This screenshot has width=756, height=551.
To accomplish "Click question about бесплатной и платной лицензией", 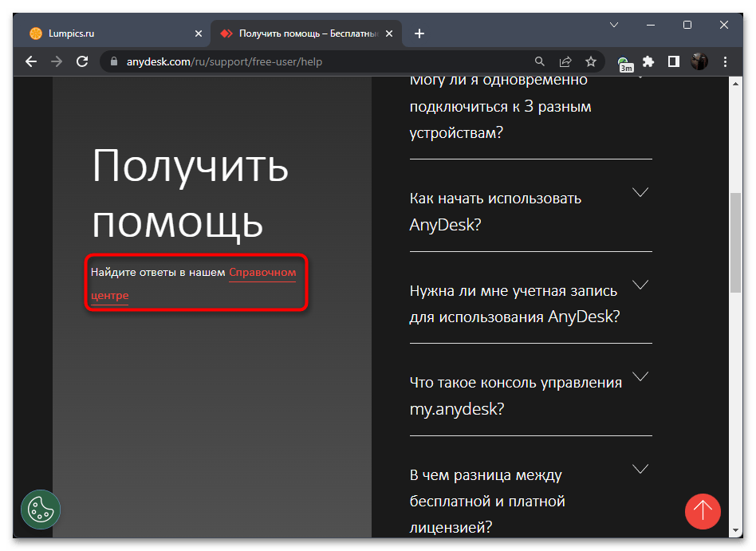I will tap(487, 502).
